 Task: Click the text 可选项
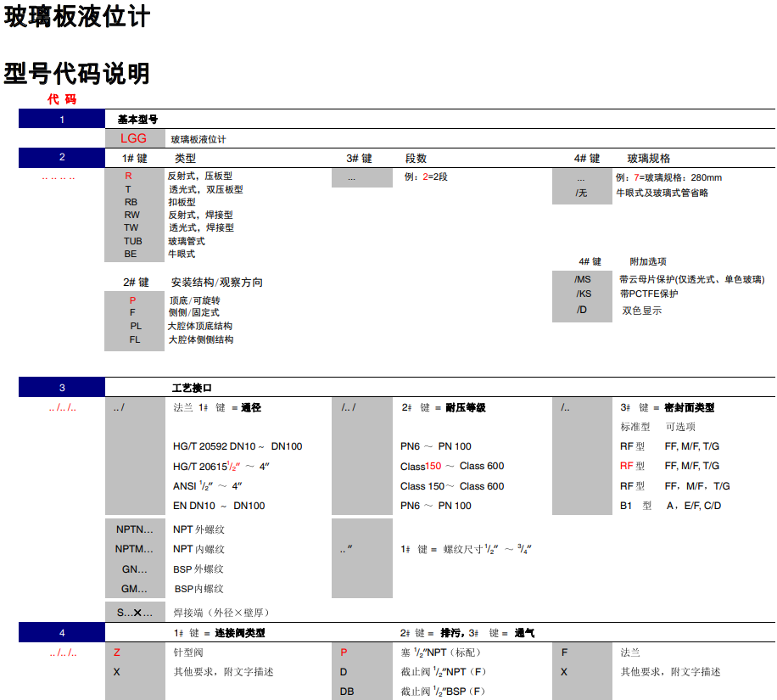pos(680,426)
